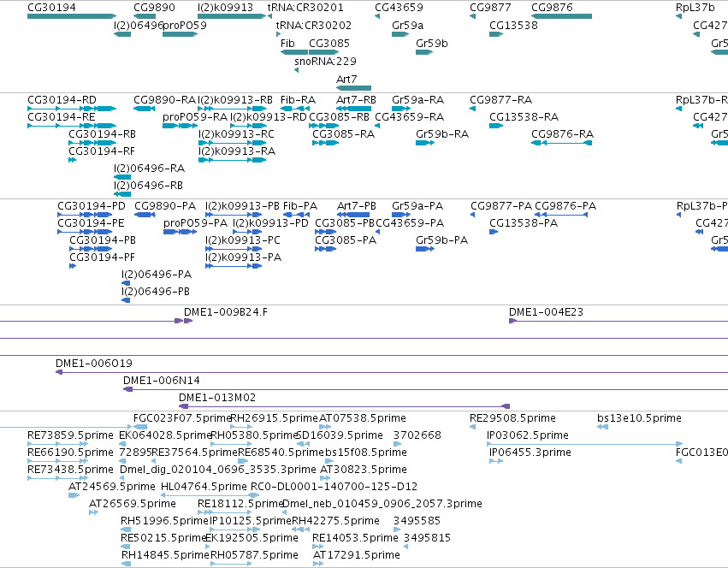
Task: Select the Fib gene label
Action: 287,43
